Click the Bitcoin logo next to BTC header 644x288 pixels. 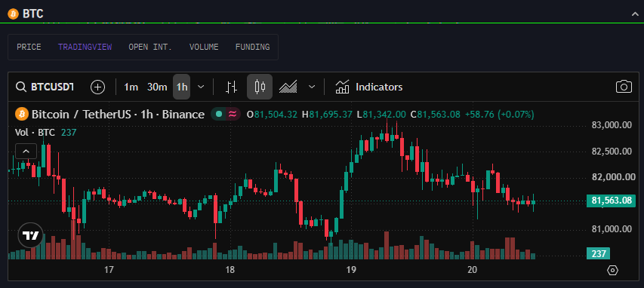coord(13,14)
